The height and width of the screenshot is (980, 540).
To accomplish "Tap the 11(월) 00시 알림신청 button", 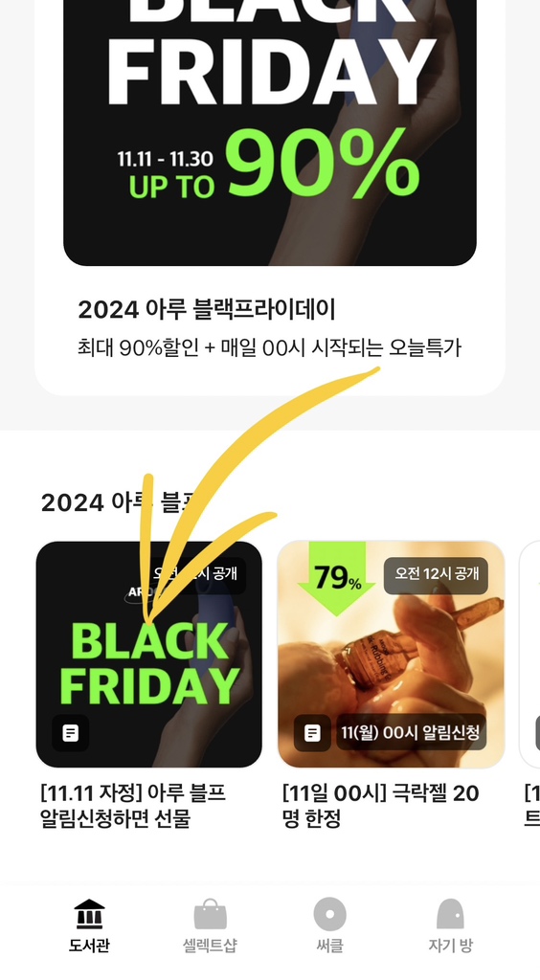I will pos(411,732).
